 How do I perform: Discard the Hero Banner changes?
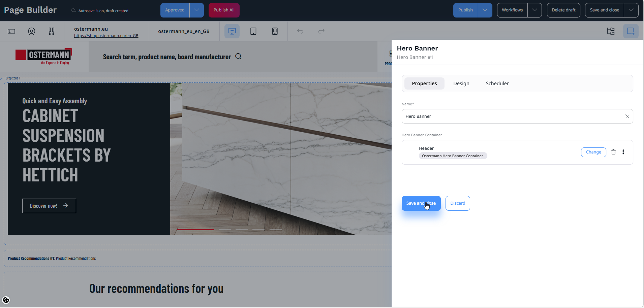click(x=458, y=203)
